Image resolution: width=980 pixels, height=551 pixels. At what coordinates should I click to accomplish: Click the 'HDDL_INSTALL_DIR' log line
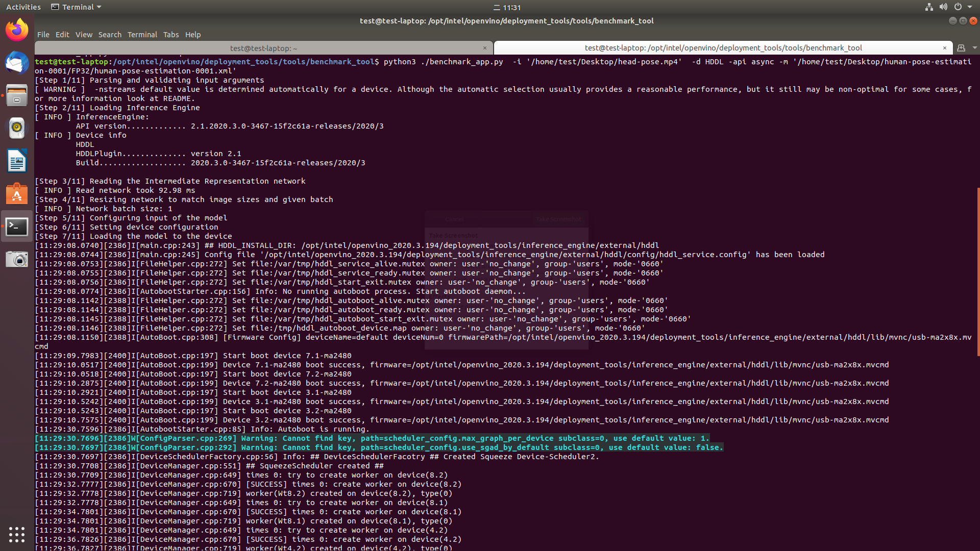tap(347, 245)
